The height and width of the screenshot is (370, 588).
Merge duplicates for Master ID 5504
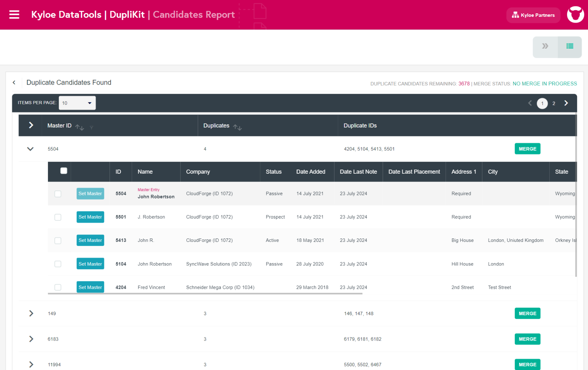(527, 149)
